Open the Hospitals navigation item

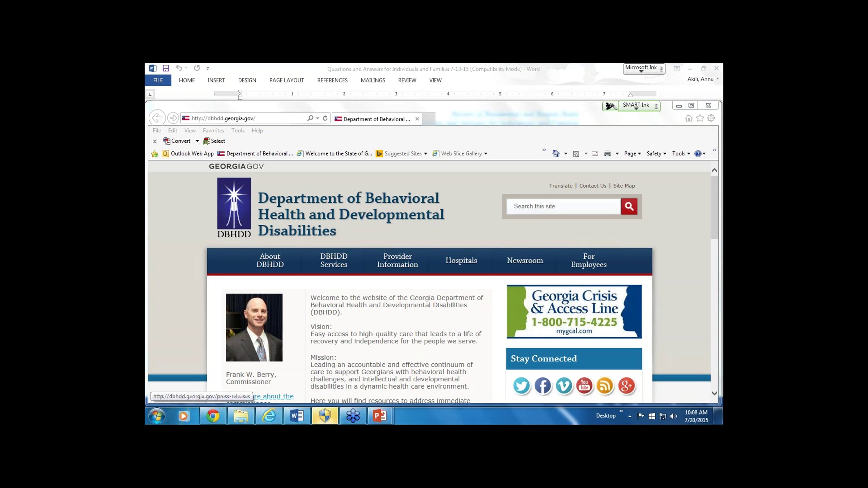tap(461, 261)
